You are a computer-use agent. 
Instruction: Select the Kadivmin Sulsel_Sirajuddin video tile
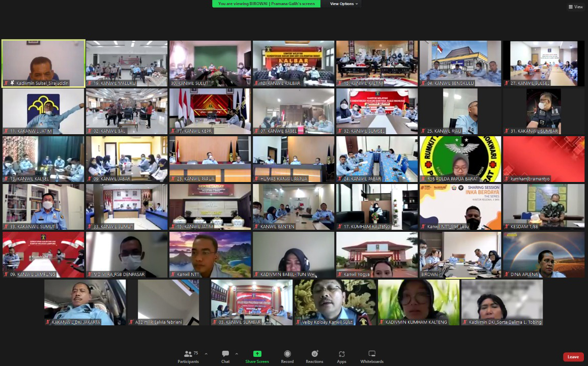(43, 63)
